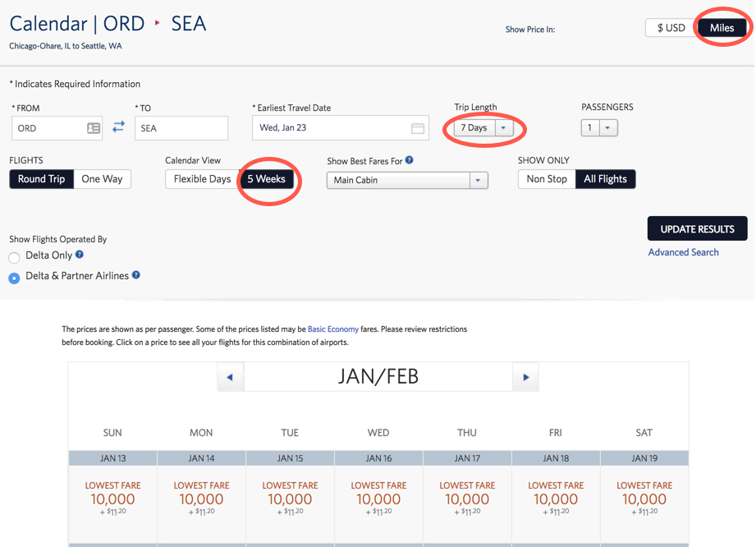This screenshot has height=547, width=756.
Task: Choose 5 Weeks calendar view
Action: (x=266, y=179)
